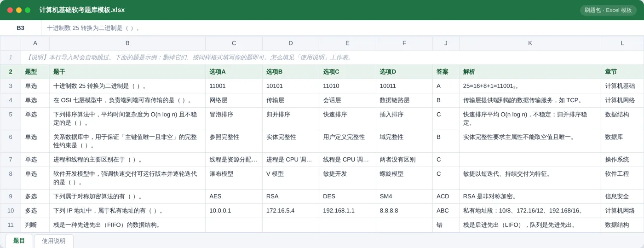Click the RSA 是非对称加密 explanation cell

pos(530,196)
